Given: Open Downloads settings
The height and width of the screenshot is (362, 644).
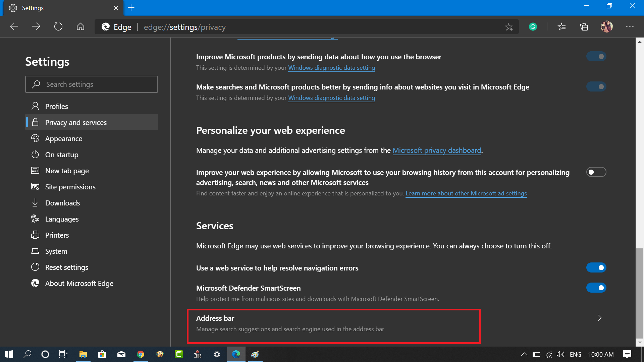Looking at the screenshot, I should pyautogui.click(x=92, y=203).
